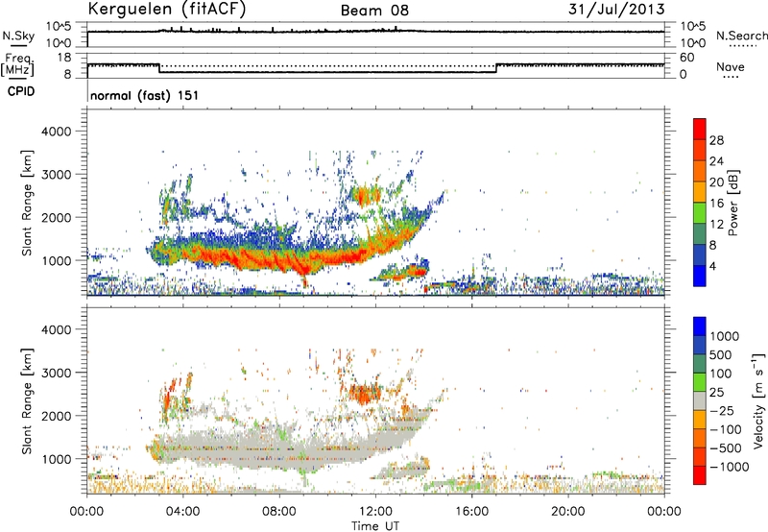The width and height of the screenshot is (768, 532).
Task: Click the 'Kerguelen (fitACF)' title text
Action: 166,9
